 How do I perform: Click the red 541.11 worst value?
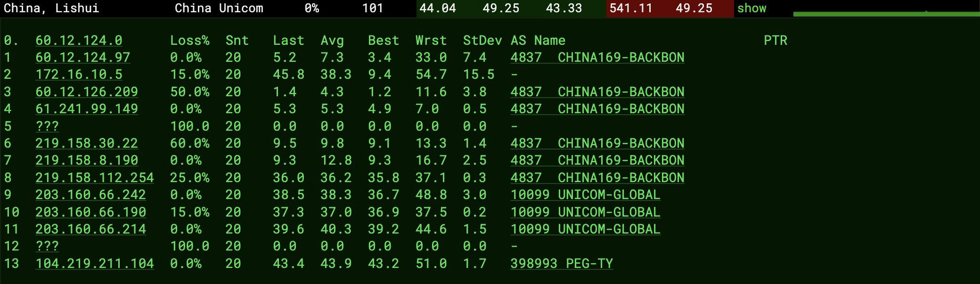click(630, 8)
